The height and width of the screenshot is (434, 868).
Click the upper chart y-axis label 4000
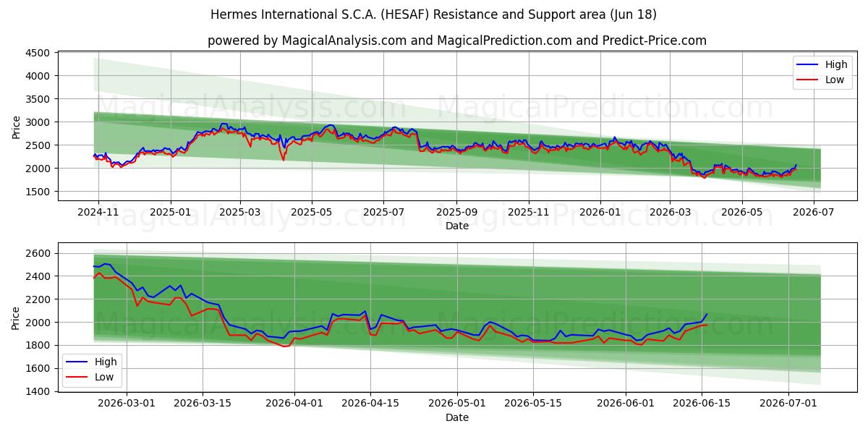click(x=37, y=76)
